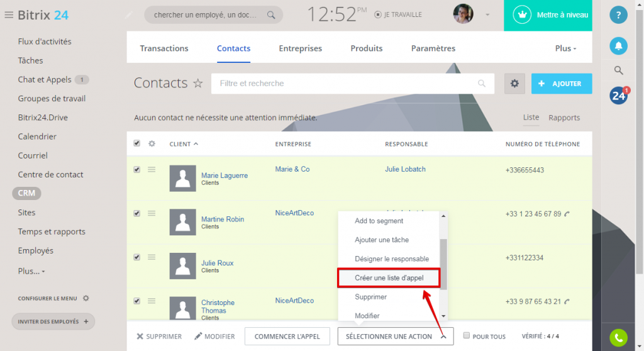Click action list scroll down arrow
This screenshot has width=644, height=351.
(x=443, y=316)
